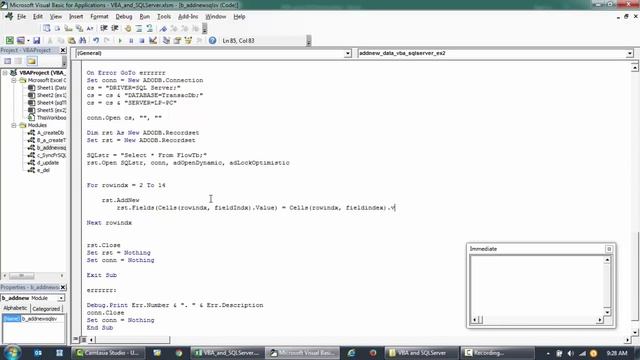This screenshot has height=360, width=640.
Task: Click the Indent icon in Edit toolbar
Action: (104, 28)
